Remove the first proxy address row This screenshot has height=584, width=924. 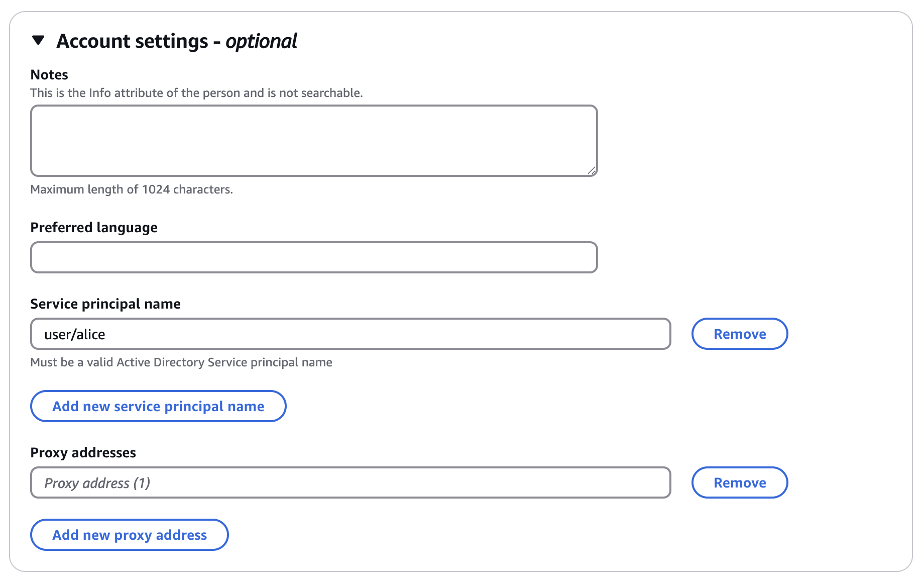coord(739,482)
